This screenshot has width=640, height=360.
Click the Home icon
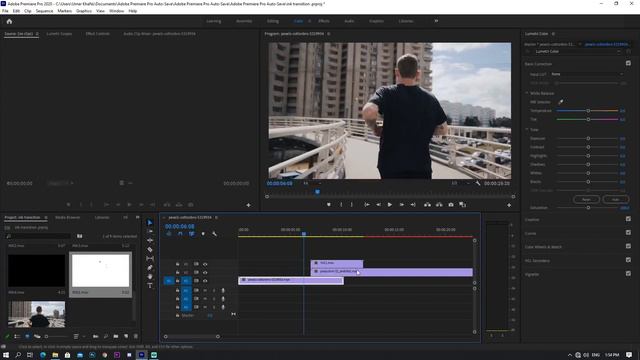pyautogui.click(x=9, y=22)
